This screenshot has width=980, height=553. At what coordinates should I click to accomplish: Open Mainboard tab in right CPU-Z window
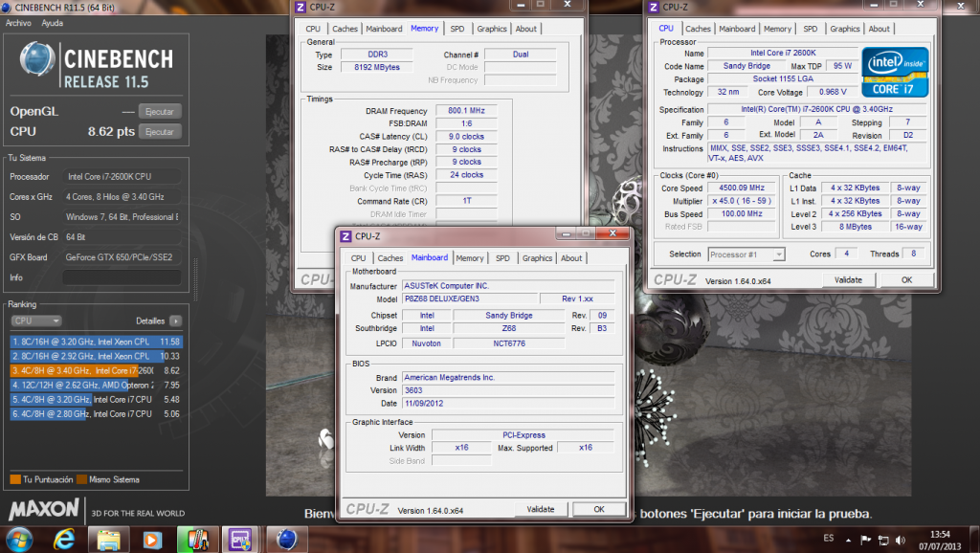click(737, 29)
